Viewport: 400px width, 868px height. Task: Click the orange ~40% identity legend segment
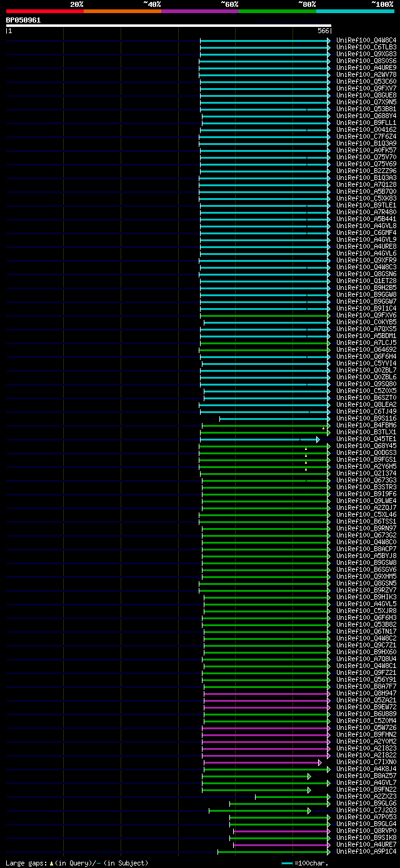(x=122, y=11)
